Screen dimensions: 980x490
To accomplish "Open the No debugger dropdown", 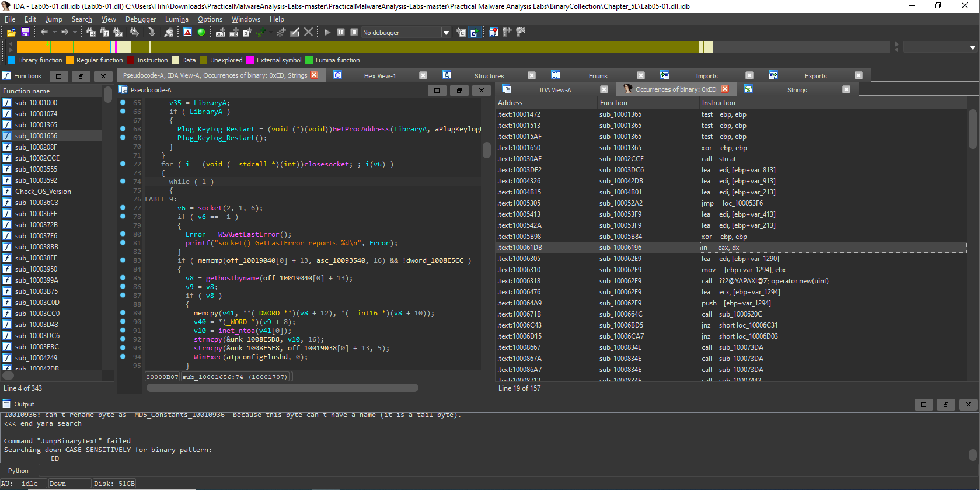I will pyautogui.click(x=446, y=33).
